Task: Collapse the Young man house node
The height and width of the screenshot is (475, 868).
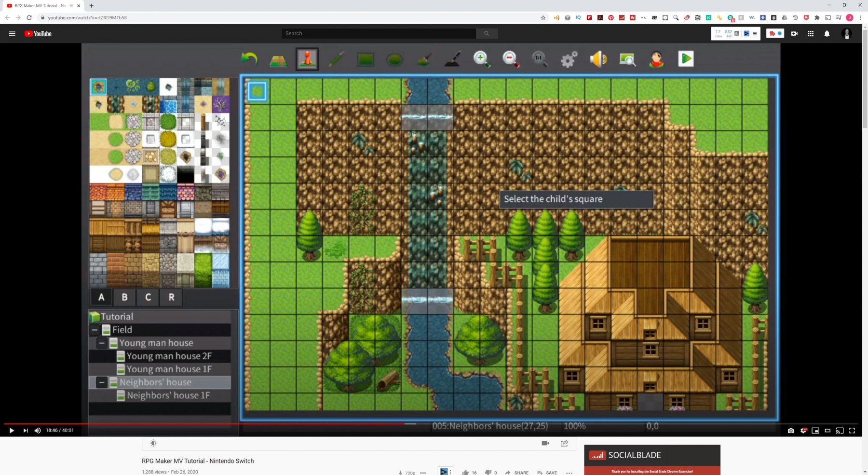Action: pos(102,343)
